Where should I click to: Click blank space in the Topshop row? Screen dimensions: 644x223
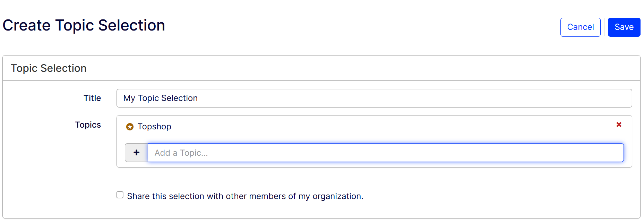381,127
